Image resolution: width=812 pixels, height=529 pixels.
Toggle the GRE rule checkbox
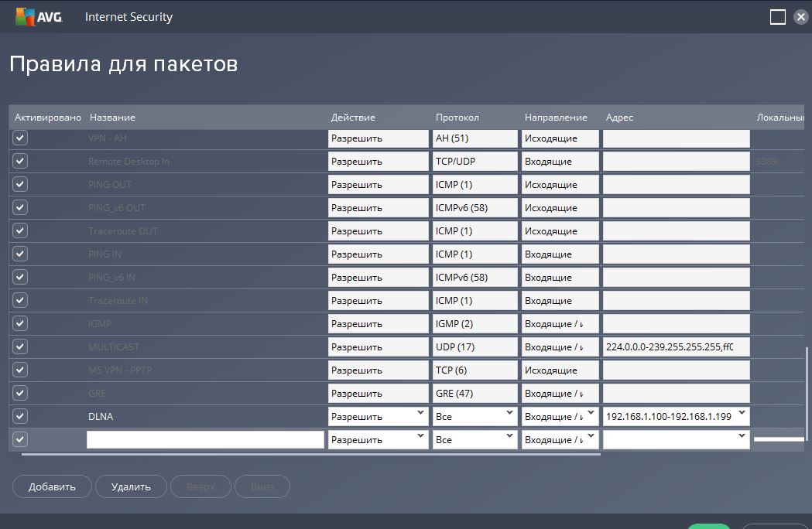(x=20, y=393)
